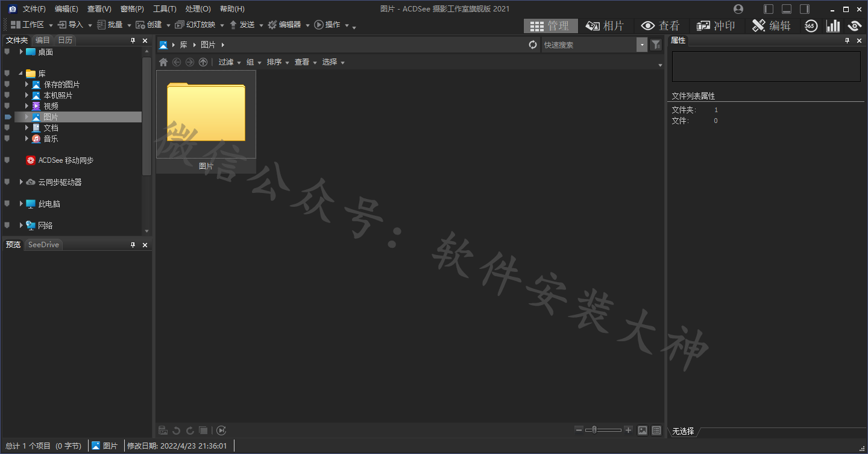Image resolution: width=868 pixels, height=454 pixels.
Task: Toggle right panel layout icon
Action: point(805,9)
